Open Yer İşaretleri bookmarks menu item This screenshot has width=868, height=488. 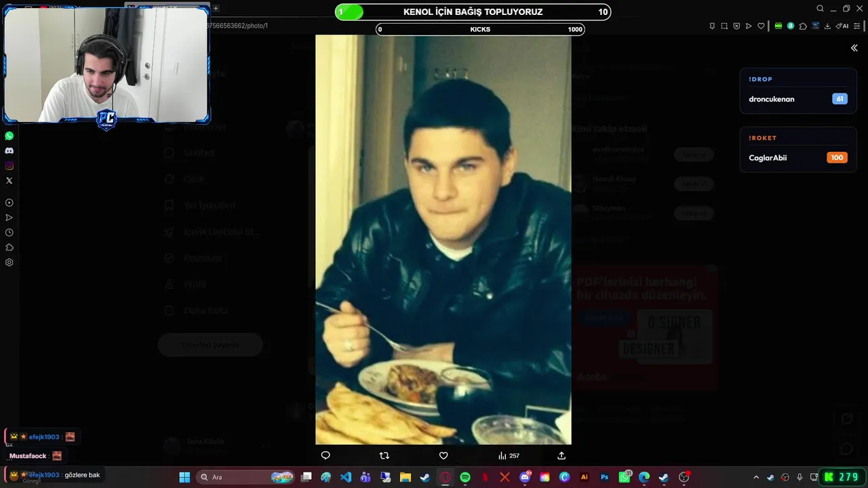tap(201, 205)
